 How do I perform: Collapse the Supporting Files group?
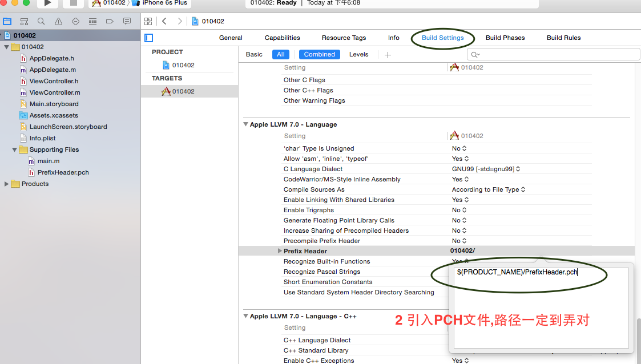tap(15, 149)
